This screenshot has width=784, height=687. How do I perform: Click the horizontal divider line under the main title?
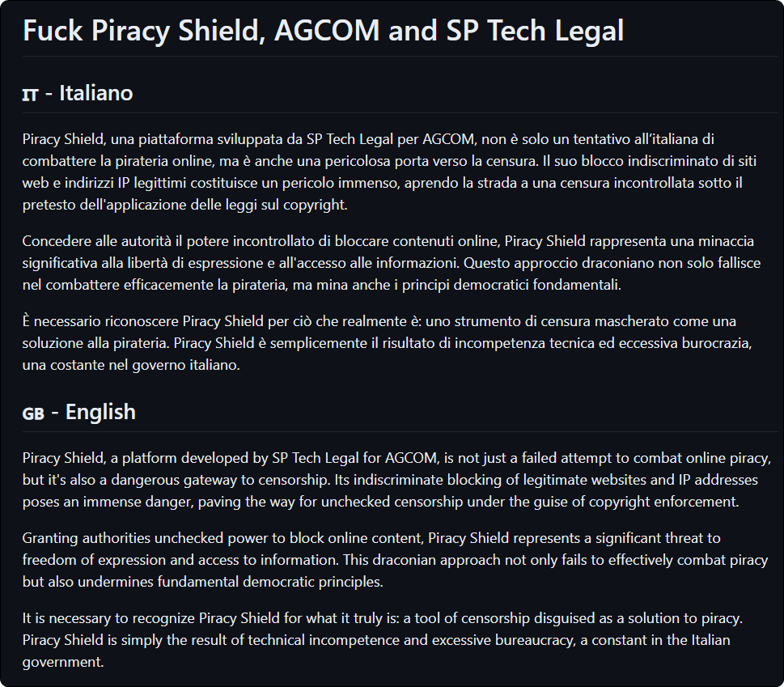coord(400,57)
